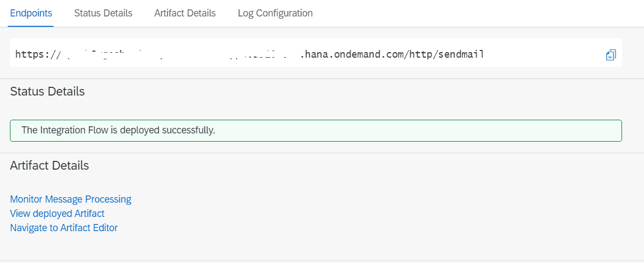Click the deployed successfully status message

click(118, 130)
